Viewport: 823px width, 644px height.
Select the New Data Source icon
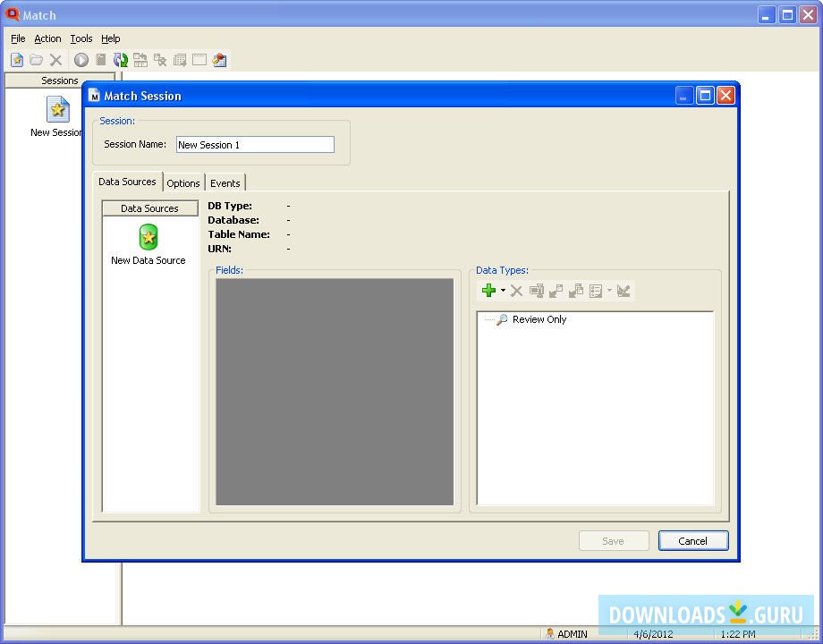pos(148,244)
